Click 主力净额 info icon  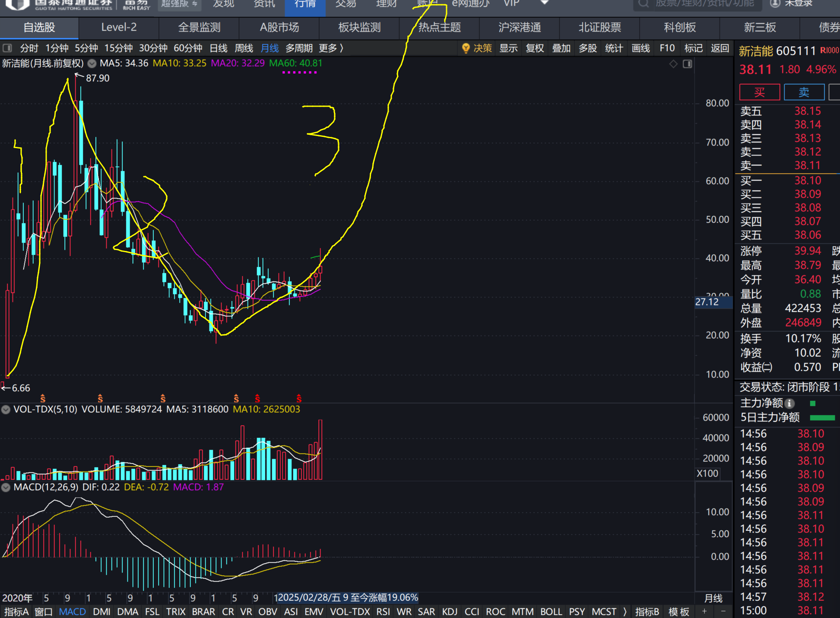pos(789,403)
